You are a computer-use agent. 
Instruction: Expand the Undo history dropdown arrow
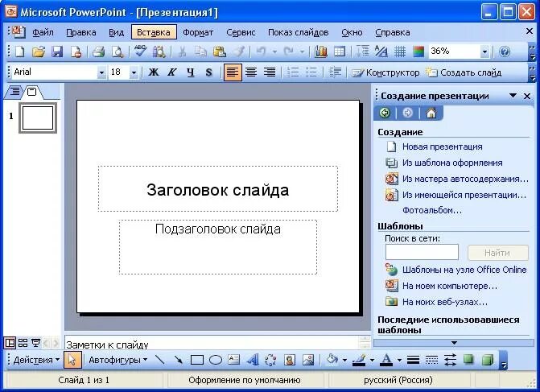click(274, 52)
